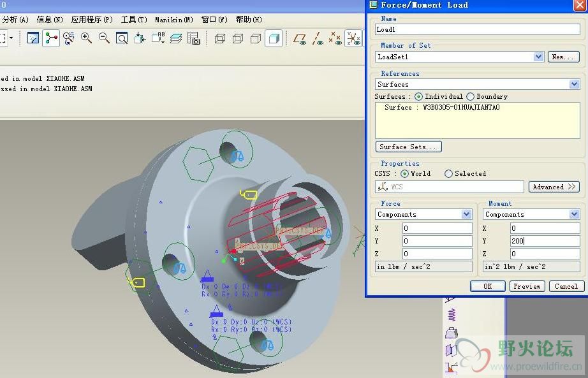Image resolution: width=588 pixels, height=378 pixels.
Task: Open the saved view list icon
Action: [x=158, y=38]
